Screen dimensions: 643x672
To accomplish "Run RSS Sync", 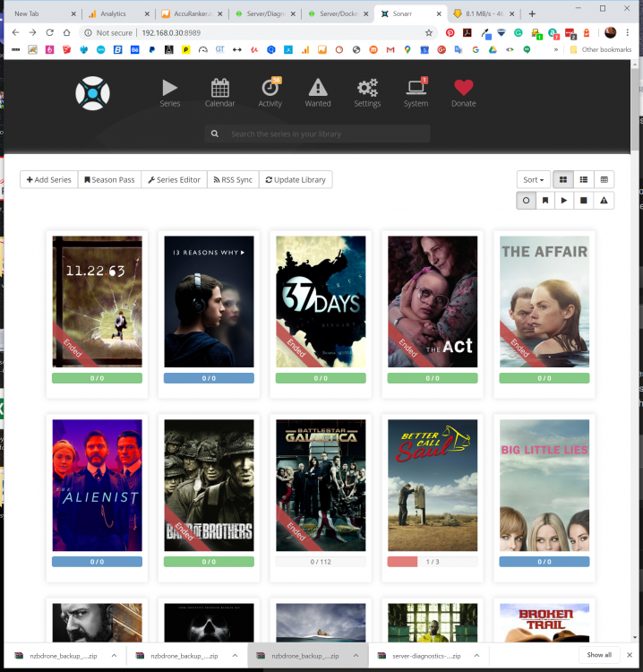I will coord(233,179).
